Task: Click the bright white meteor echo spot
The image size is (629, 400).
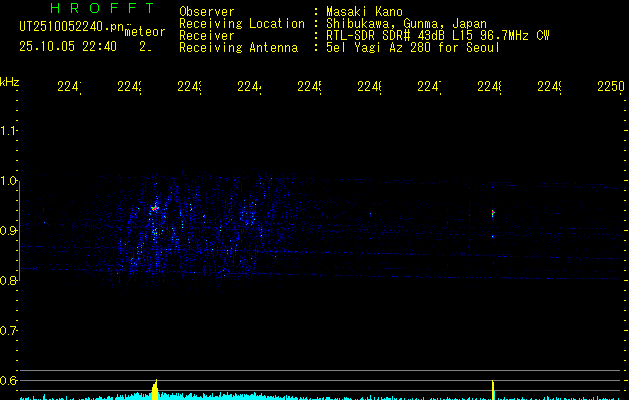Action: click(x=154, y=208)
